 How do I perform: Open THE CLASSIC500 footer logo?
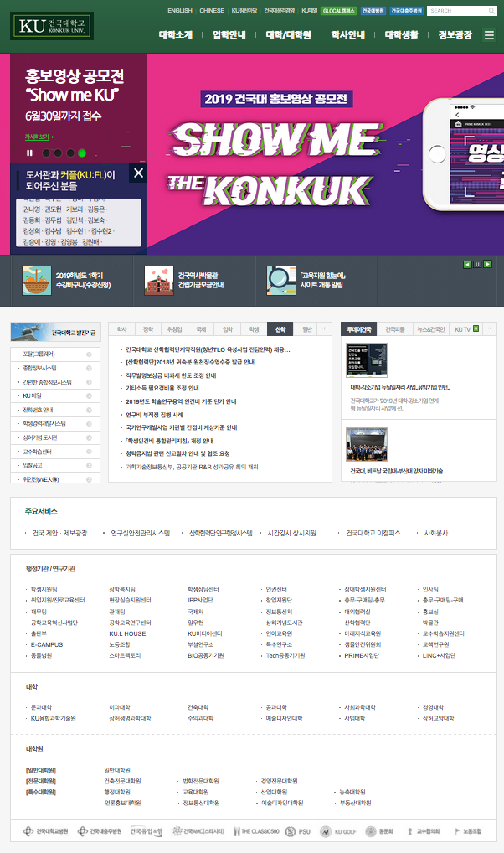[x=256, y=831]
